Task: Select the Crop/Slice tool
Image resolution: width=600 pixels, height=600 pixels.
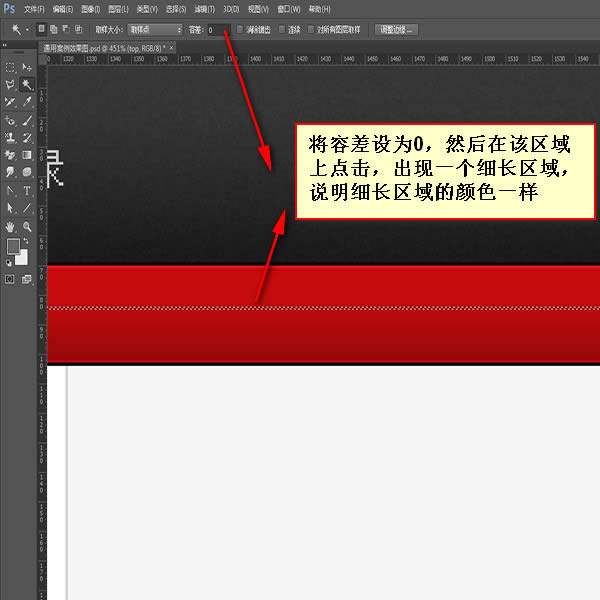Action: (x=10, y=102)
